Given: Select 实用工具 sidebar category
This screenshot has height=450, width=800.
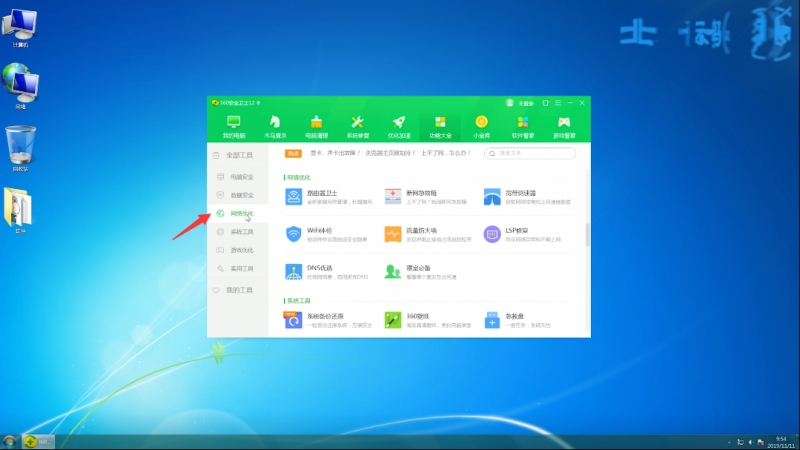Looking at the screenshot, I should (238, 268).
